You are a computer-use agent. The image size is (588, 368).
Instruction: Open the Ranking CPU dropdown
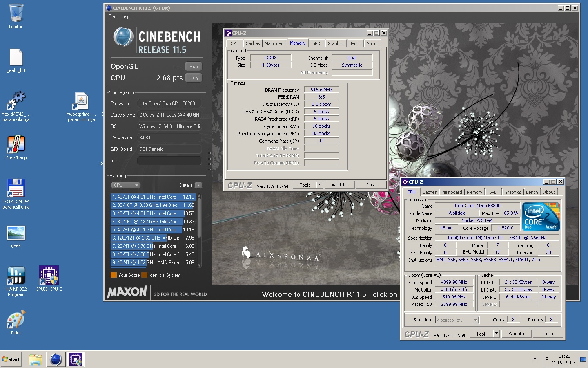(x=125, y=185)
